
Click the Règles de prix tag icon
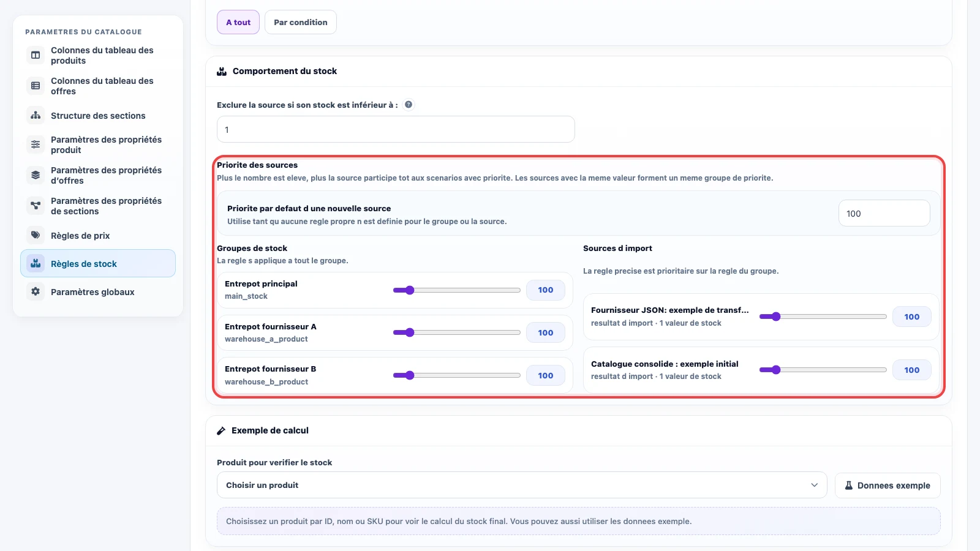point(36,235)
